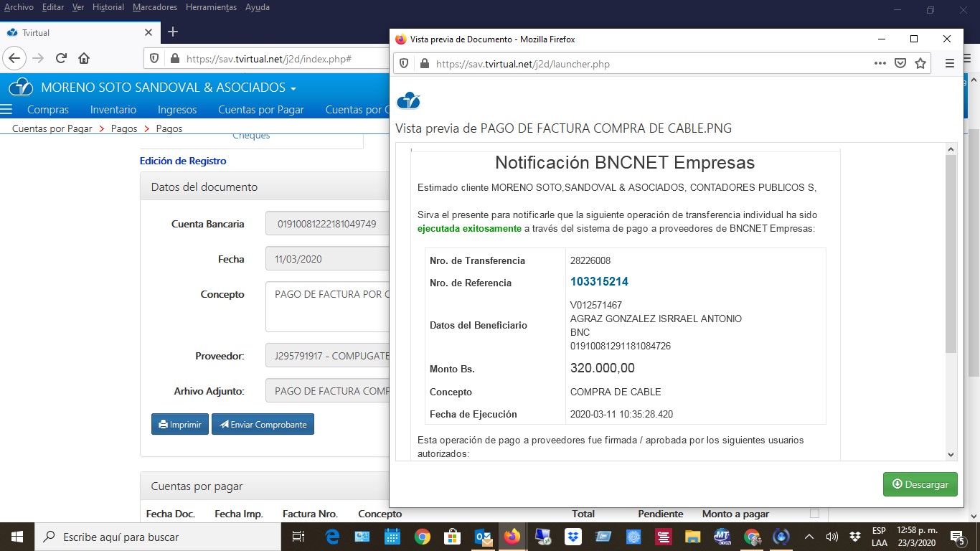Reload the Tvirtual page
This screenshot has width=980, height=551.
click(x=61, y=59)
